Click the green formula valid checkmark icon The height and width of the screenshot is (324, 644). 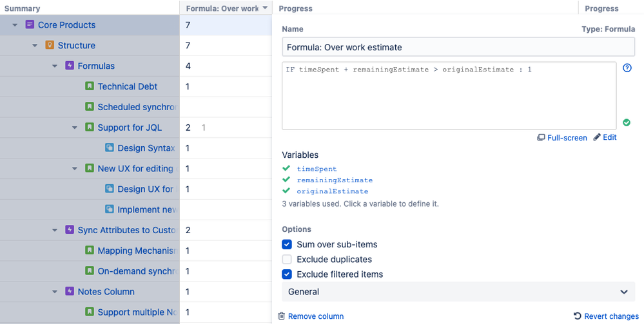pyautogui.click(x=627, y=122)
